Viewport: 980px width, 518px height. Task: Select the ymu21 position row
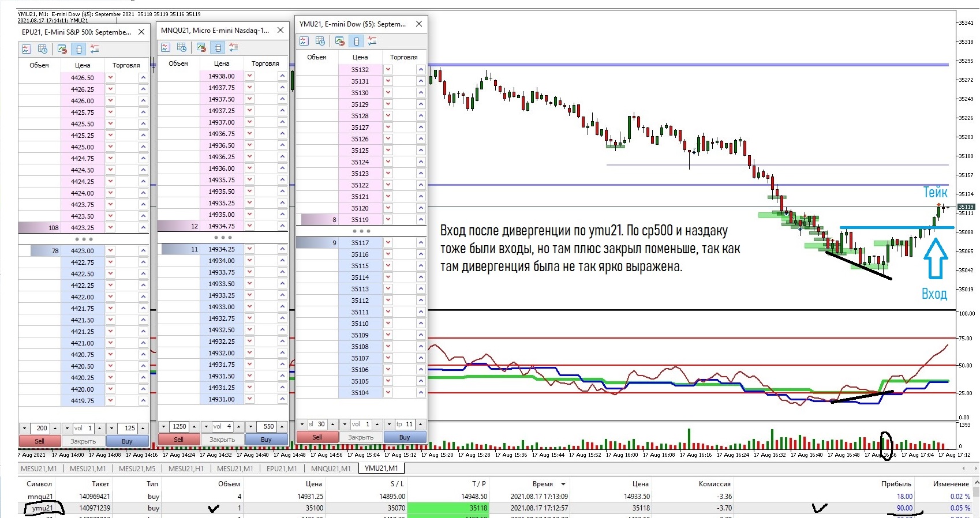point(496,508)
